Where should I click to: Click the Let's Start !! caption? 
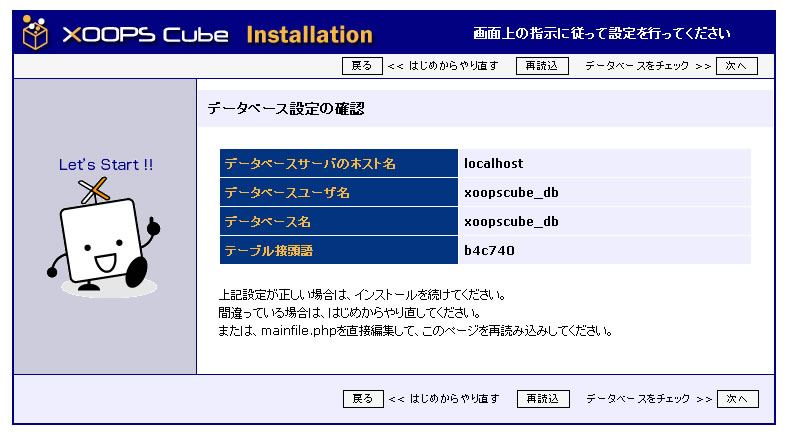tap(106, 164)
